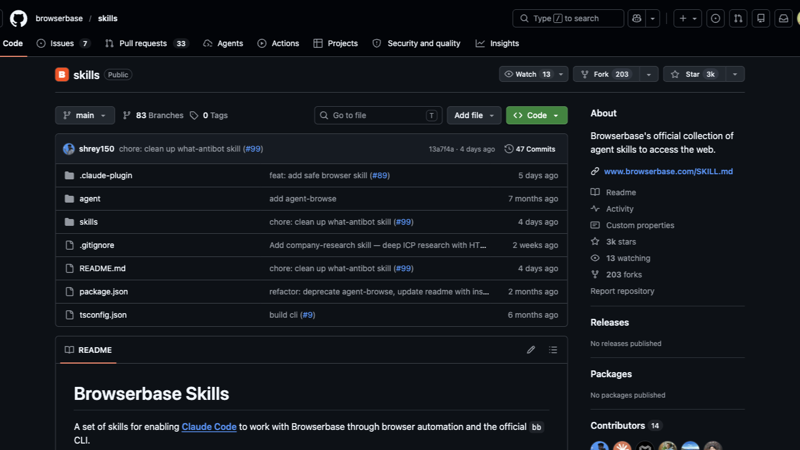800x450 pixels.
Task: Open the Readme link in About
Action: tap(621, 192)
